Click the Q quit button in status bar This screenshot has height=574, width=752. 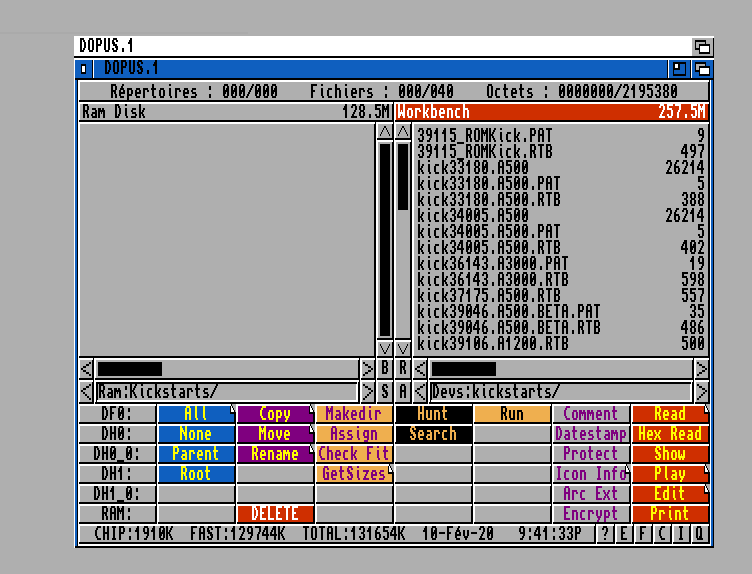pyautogui.click(x=699, y=533)
